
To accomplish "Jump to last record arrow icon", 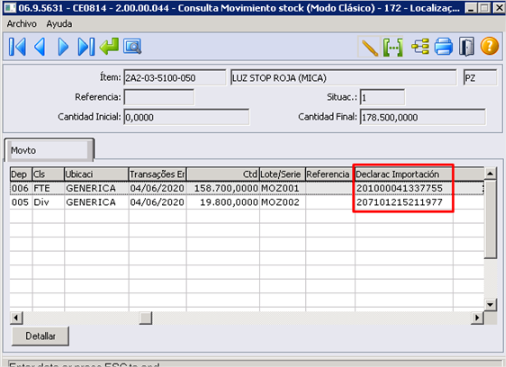I will (x=86, y=47).
